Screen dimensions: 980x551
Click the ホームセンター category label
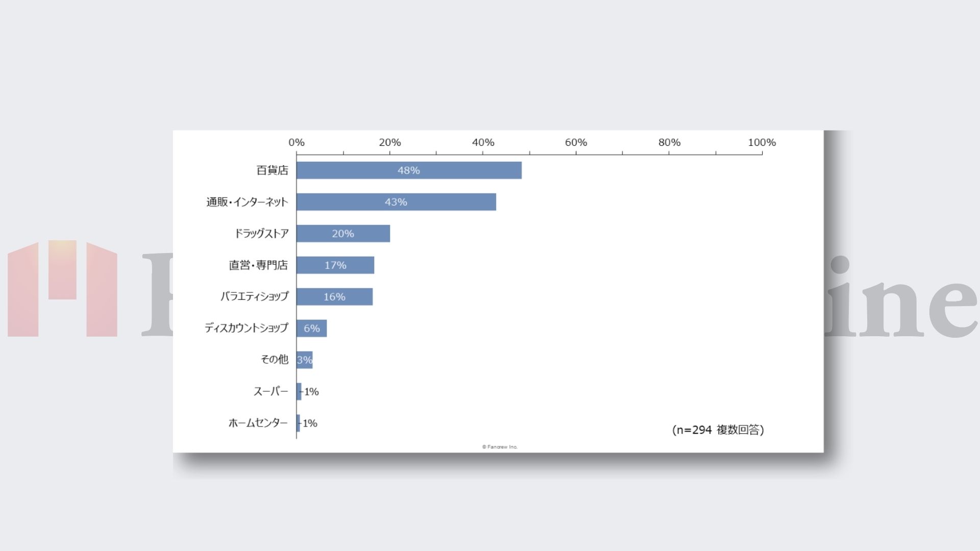click(x=258, y=423)
